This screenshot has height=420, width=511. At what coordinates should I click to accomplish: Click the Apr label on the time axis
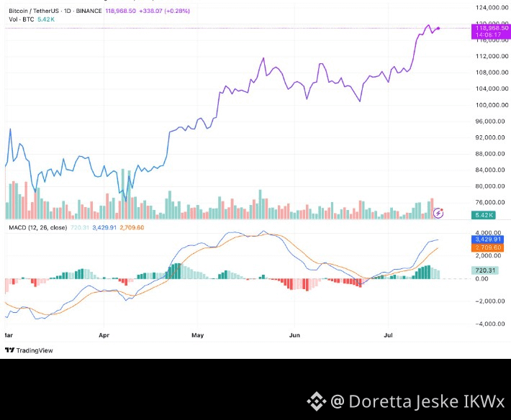(104, 335)
